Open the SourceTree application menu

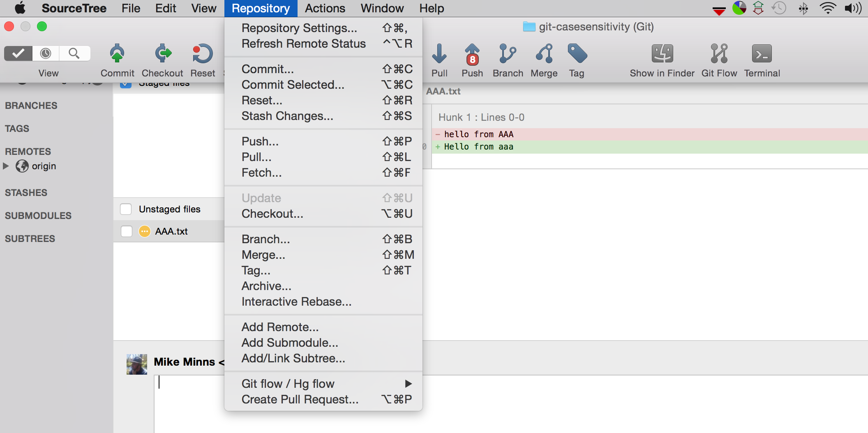point(74,8)
